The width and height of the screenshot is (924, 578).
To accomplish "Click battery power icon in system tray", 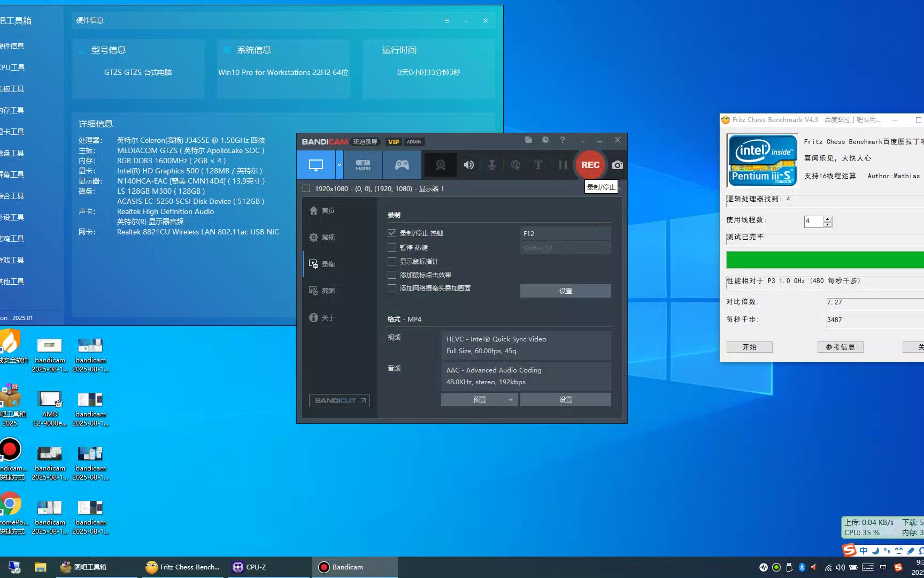I will point(853,567).
